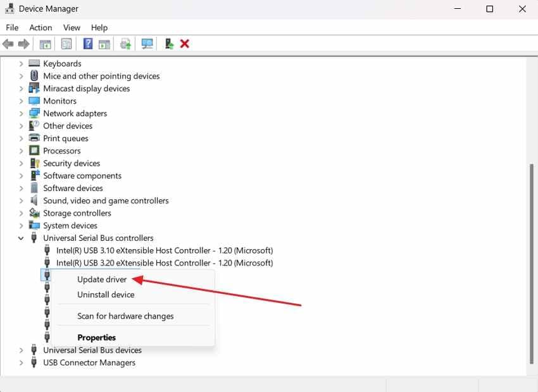Select the Miracast display devices label

pyautogui.click(x=87, y=89)
